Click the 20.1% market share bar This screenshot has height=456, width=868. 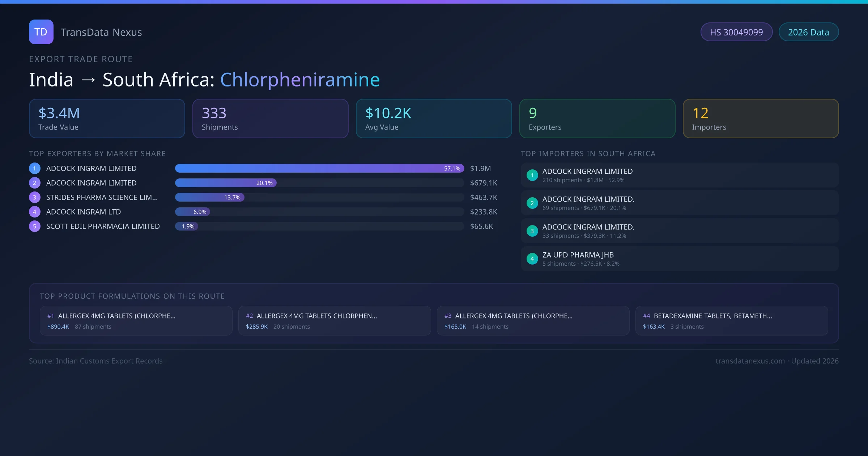tap(226, 183)
